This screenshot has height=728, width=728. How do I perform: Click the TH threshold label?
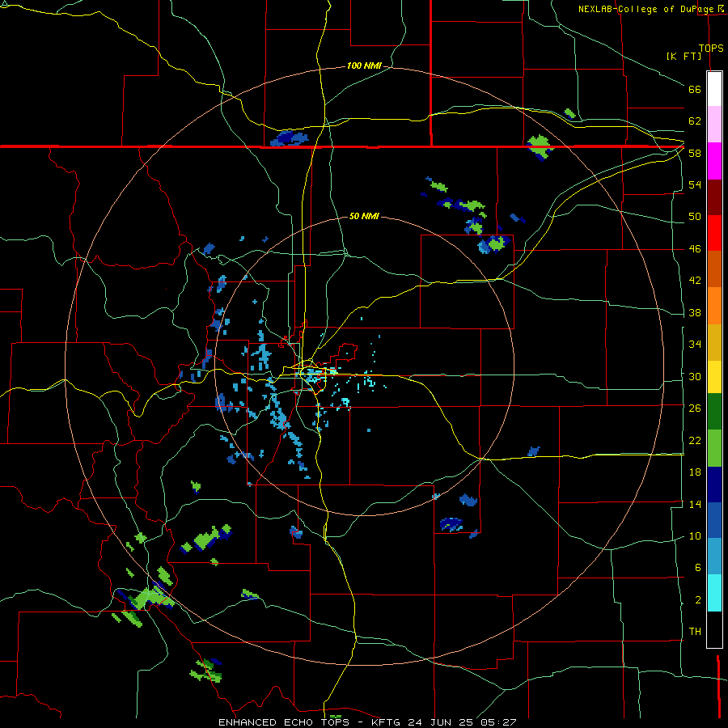tap(695, 632)
